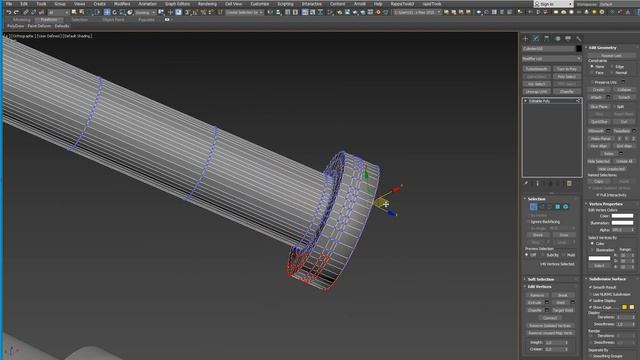Open the Customize menu
This screenshot has height=360, width=640.
(260, 4)
